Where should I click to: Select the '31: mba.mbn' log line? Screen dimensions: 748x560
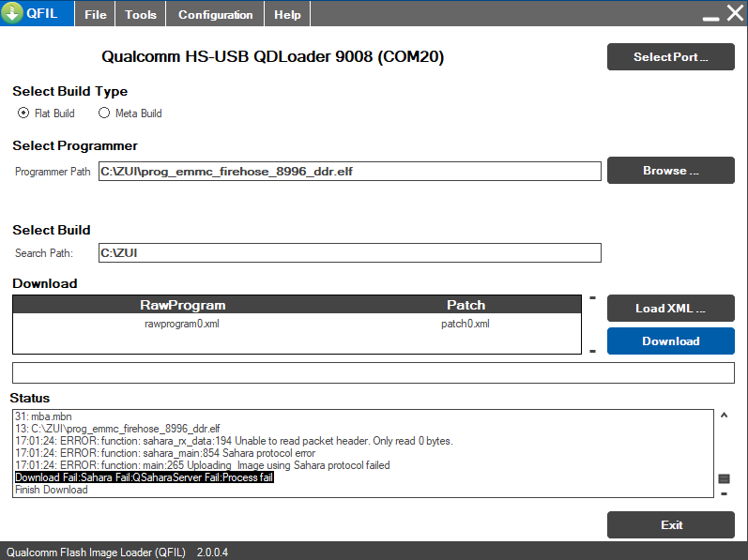pos(43,416)
